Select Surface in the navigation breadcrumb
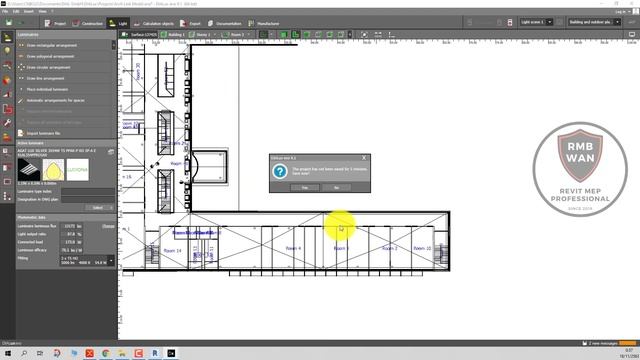The image size is (640, 360). click(140, 35)
